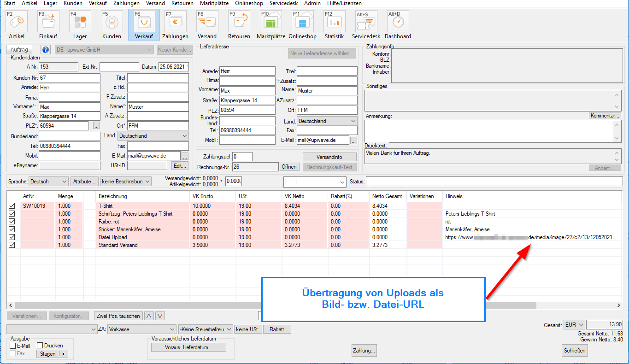The image size is (629, 364).
Task: Click the Zwei Pos. tauschen button
Action: [118, 316]
